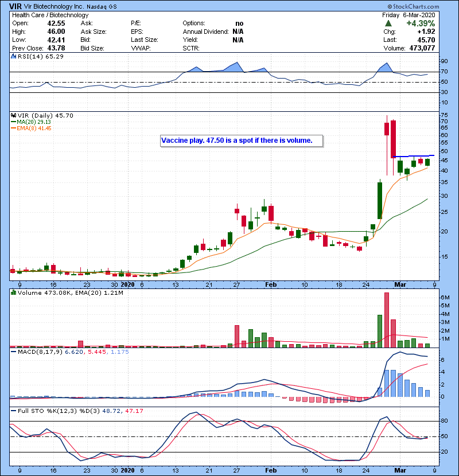Image resolution: width=459 pixels, height=476 pixels.
Task: Click the mountain chart icon beside RSI(14)
Action: tap(13, 56)
